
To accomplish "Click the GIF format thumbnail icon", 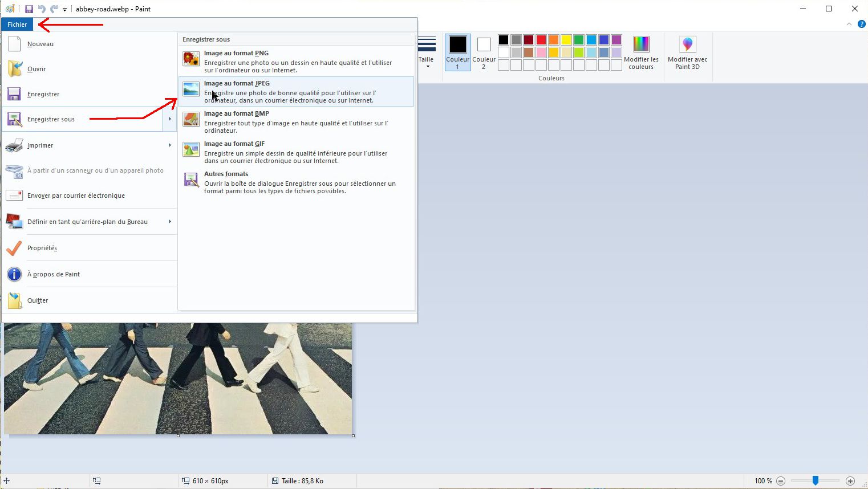I will pyautogui.click(x=191, y=149).
